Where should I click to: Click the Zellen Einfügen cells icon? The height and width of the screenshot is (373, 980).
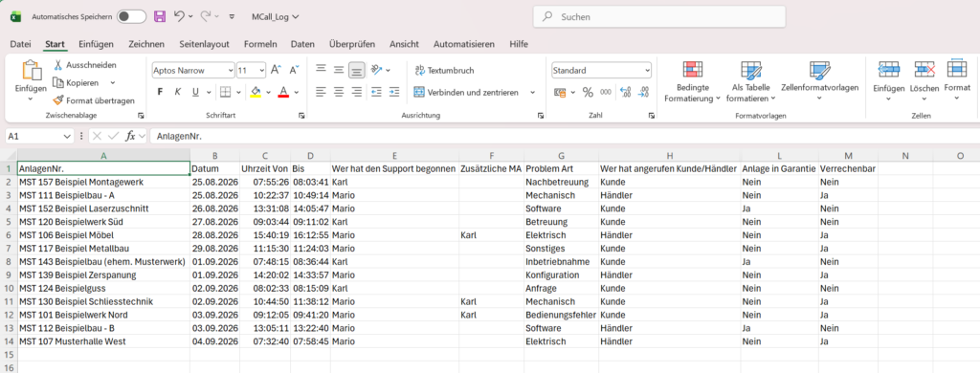tap(889, 70)
